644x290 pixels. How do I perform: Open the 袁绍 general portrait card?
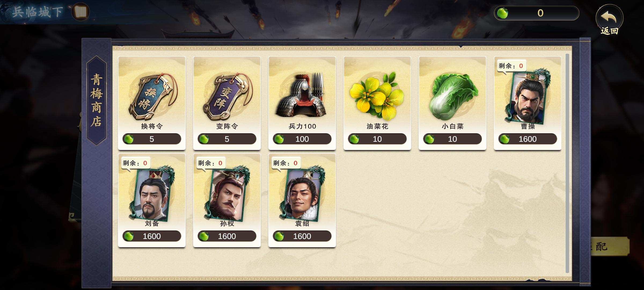point(302,194)
